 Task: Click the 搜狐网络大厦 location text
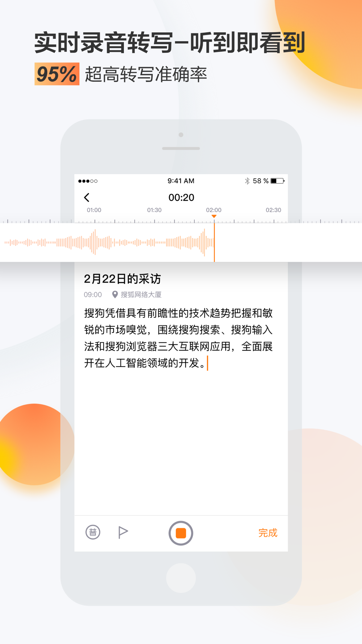[141, 295]
